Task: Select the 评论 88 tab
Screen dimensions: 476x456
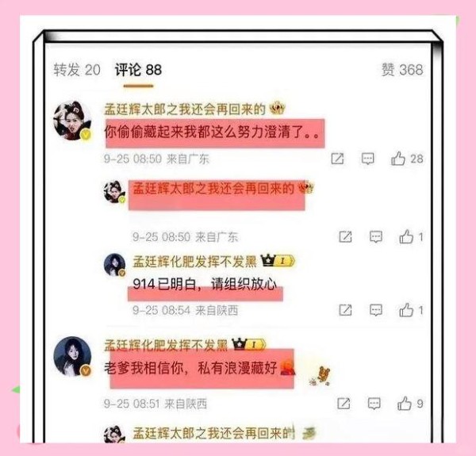Action: (138, 70)
